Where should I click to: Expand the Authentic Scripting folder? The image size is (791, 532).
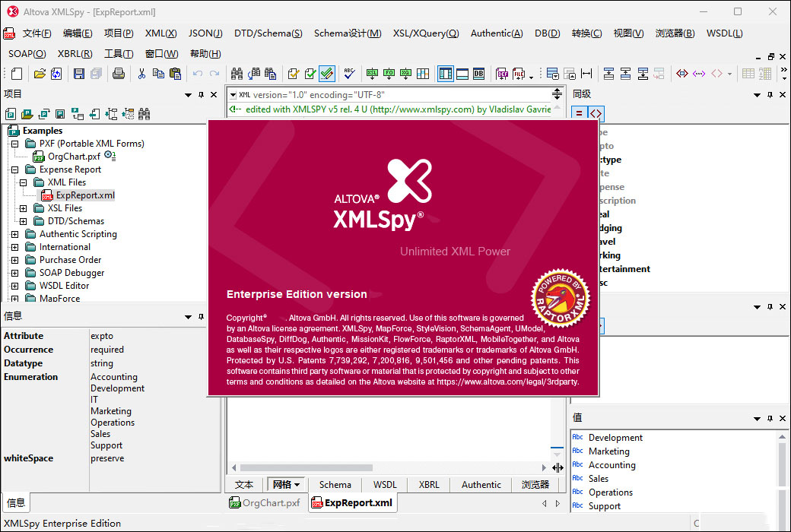[14, 234]
